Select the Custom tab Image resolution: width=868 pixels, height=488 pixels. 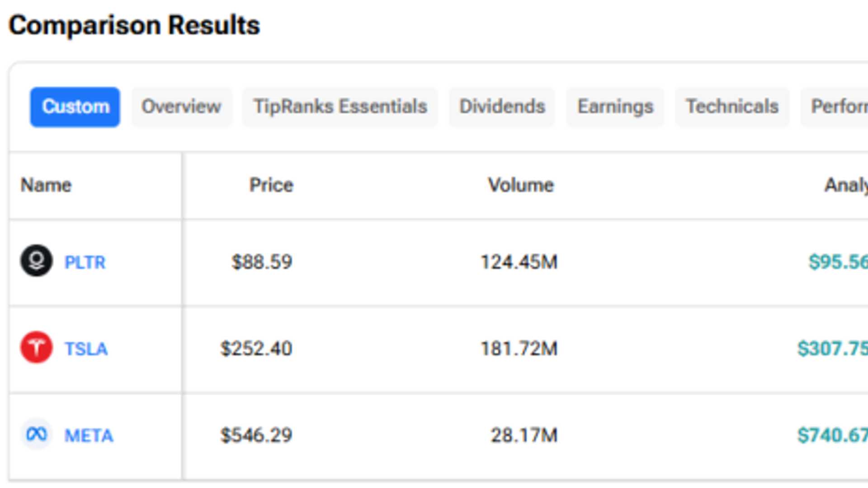click(75, 107)
